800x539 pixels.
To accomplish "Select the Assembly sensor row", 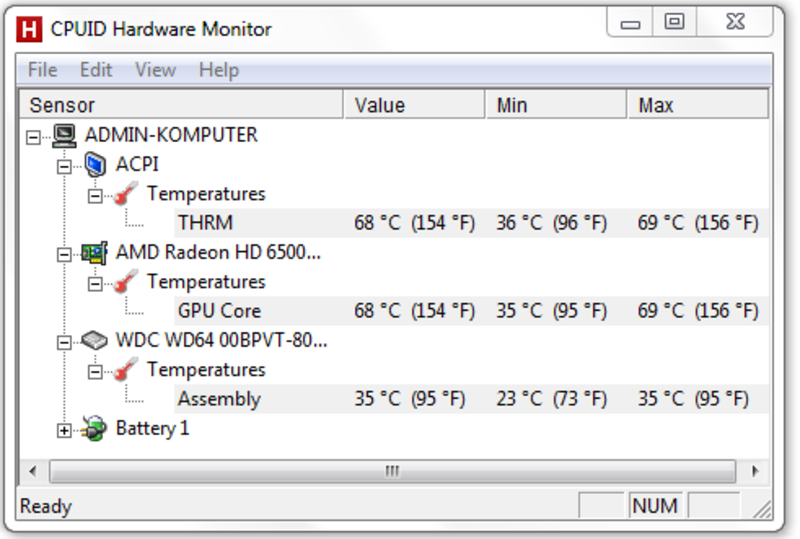I will coord(471,399).
